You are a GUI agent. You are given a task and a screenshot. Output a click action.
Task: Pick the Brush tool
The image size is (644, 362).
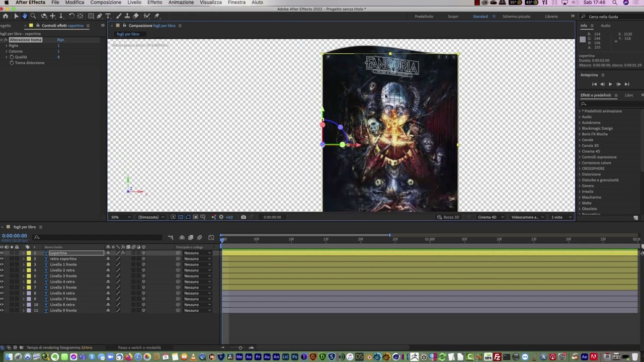[118, 16]
